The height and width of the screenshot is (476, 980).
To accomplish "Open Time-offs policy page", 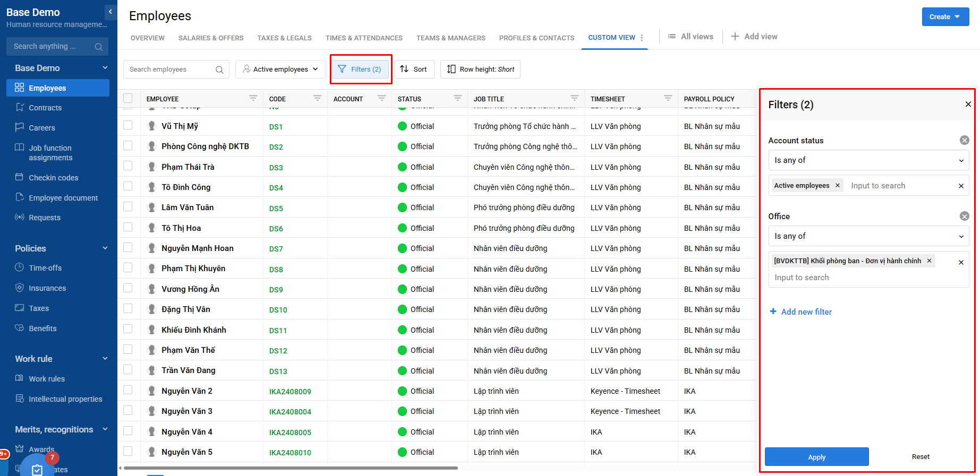I will [45, 268].
